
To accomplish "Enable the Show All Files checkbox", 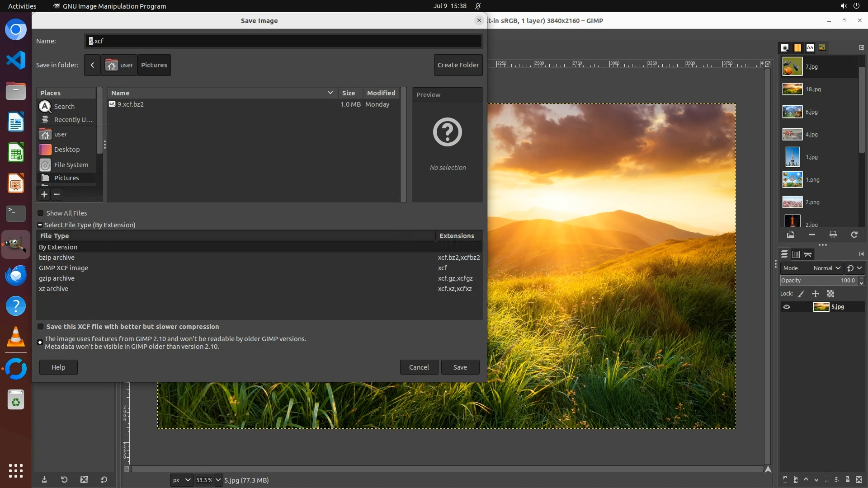I will (x=41, y=213).
